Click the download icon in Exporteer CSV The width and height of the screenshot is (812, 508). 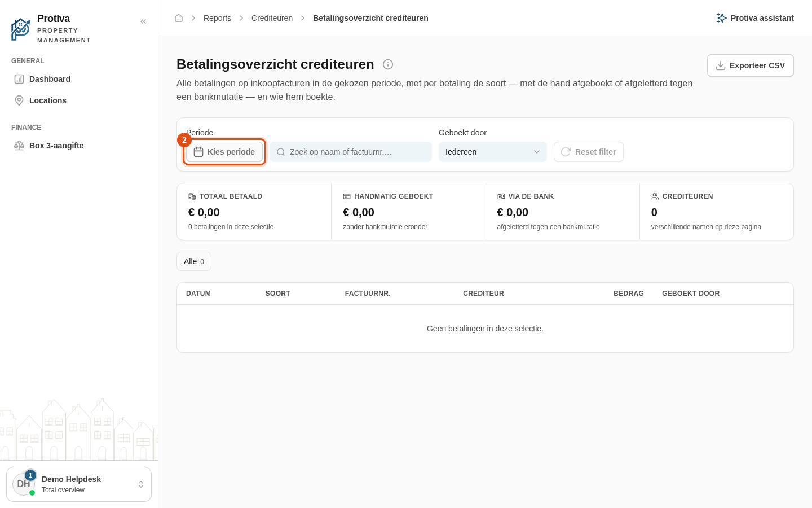[x=721, y=65]
